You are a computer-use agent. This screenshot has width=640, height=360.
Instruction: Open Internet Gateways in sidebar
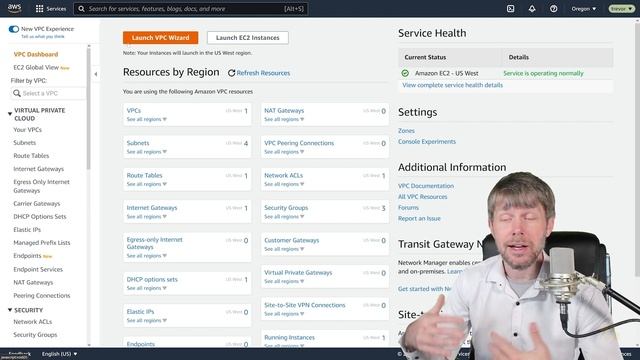pyautogui.click(x=38, y=169)
